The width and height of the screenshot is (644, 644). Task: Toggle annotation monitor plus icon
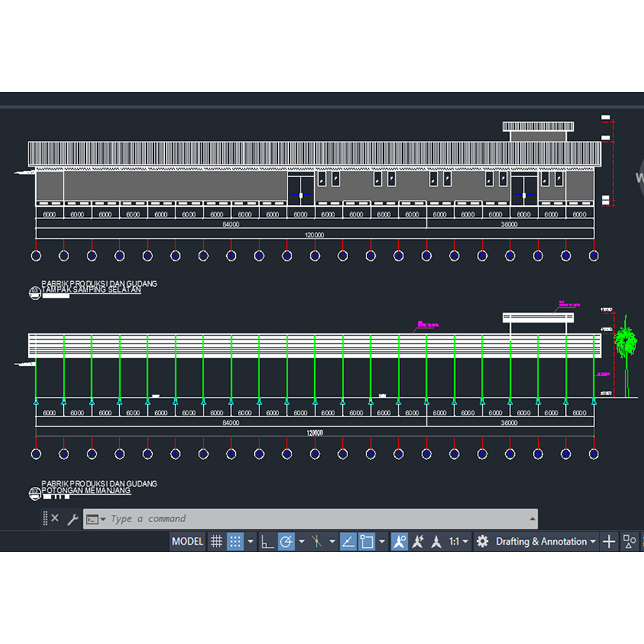[x=609, y=541]
